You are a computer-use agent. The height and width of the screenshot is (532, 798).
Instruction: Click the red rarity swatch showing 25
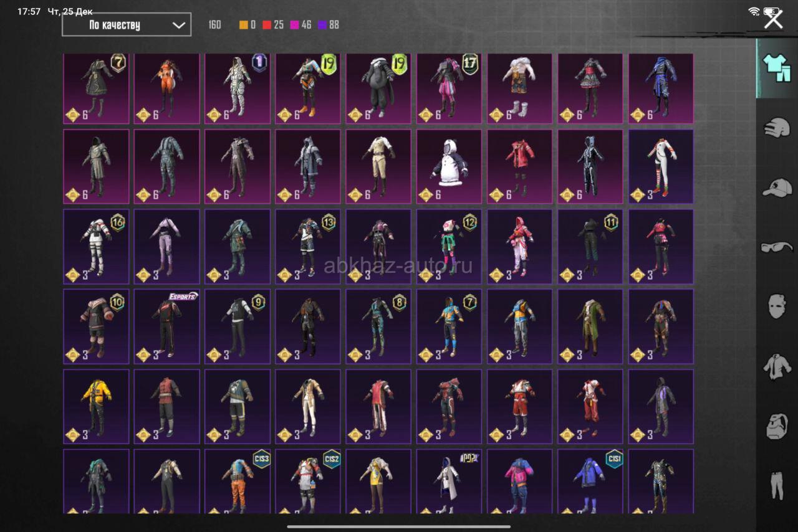pos(267,25)
